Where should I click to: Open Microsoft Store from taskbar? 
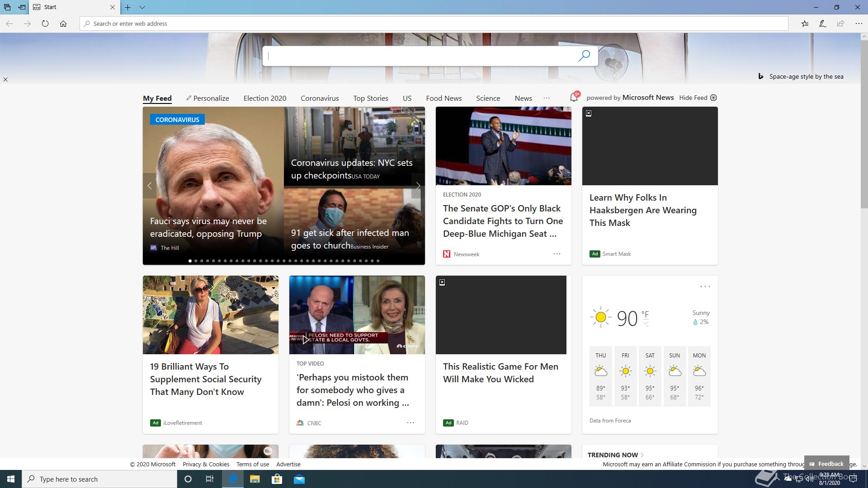(x=277, y=479)
